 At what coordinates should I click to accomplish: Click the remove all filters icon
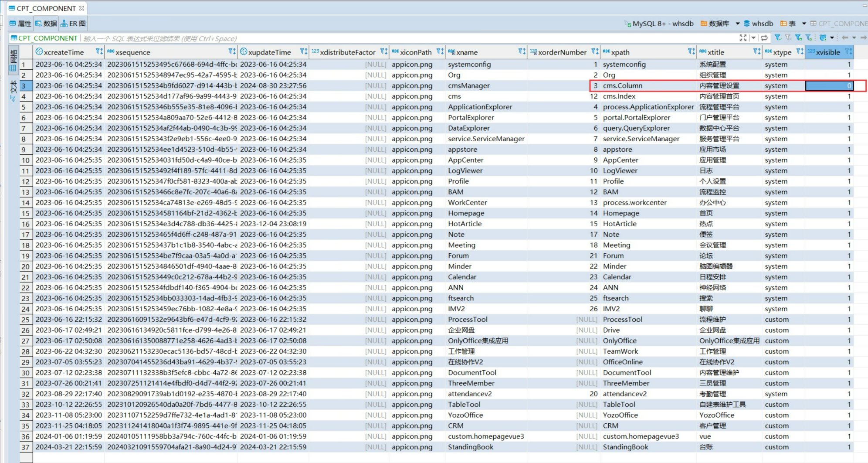[x=788, y=38]
